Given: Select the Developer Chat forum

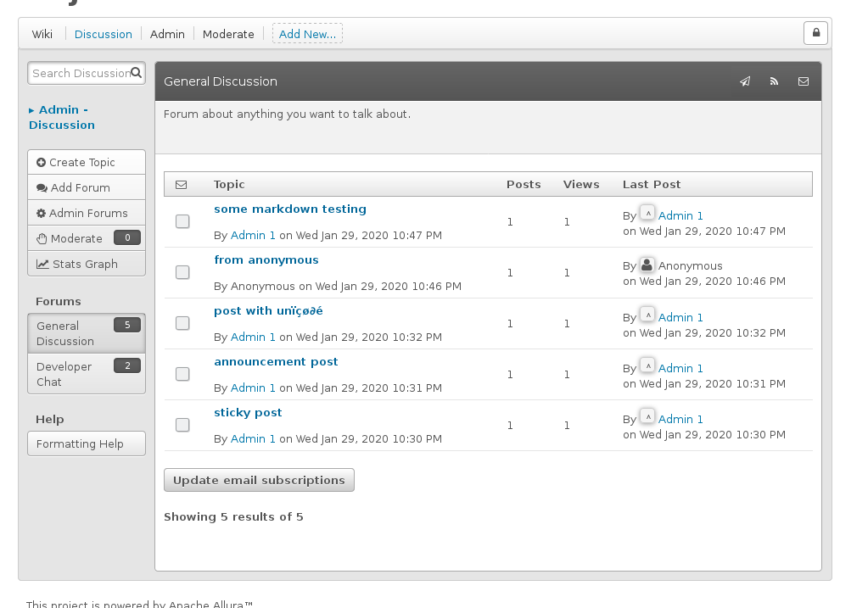Looking at the screenshot, I should [x=64, y=374].
